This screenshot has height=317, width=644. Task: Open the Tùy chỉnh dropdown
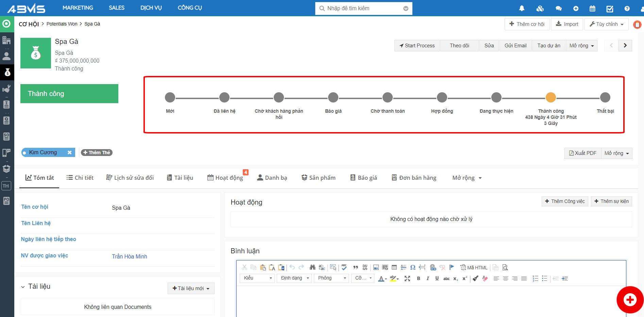[606, 24]
